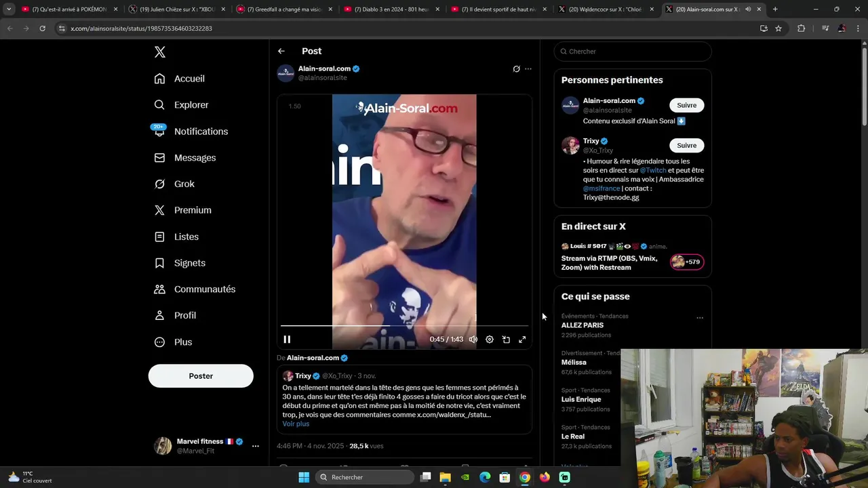
Task: Open the Windows Start menu
Action: (304, 477)
